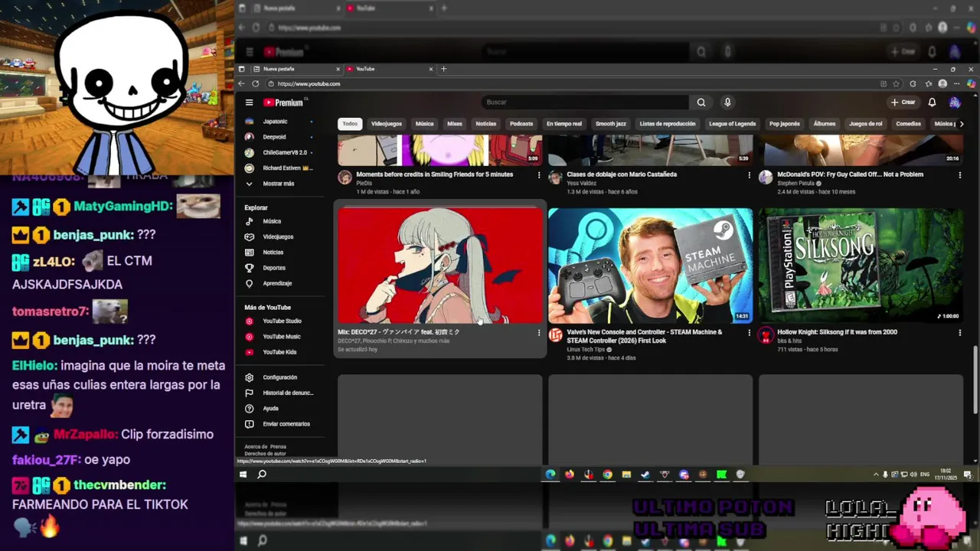
Task: Open options for Valve's New Console video
Action: tap(749, 333)
